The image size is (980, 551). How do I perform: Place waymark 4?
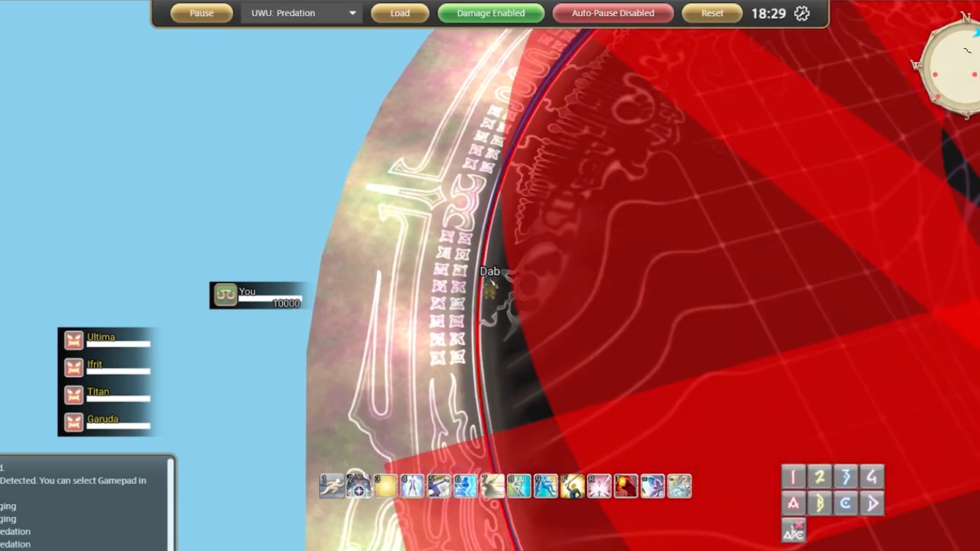872,477
